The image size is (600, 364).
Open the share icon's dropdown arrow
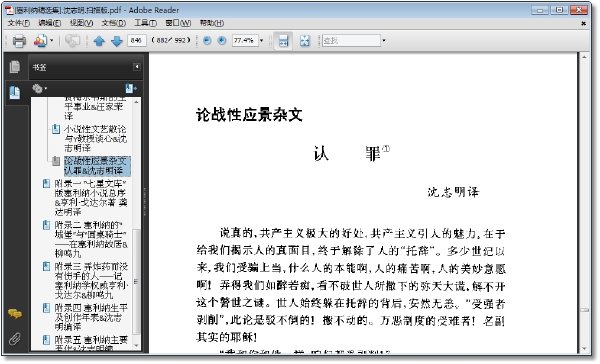point(52,41)
